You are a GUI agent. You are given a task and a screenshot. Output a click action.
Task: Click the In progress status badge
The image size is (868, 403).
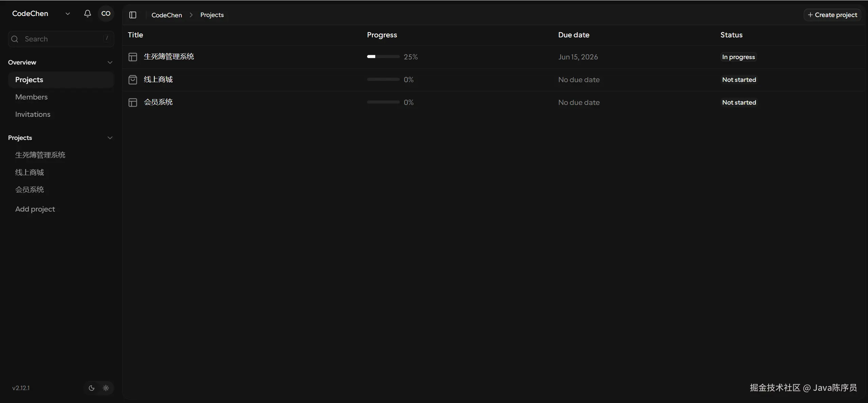pos(738,57)
